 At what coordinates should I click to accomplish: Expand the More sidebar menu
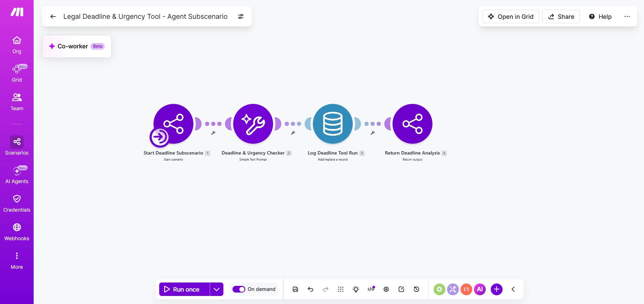pos(17,261)
